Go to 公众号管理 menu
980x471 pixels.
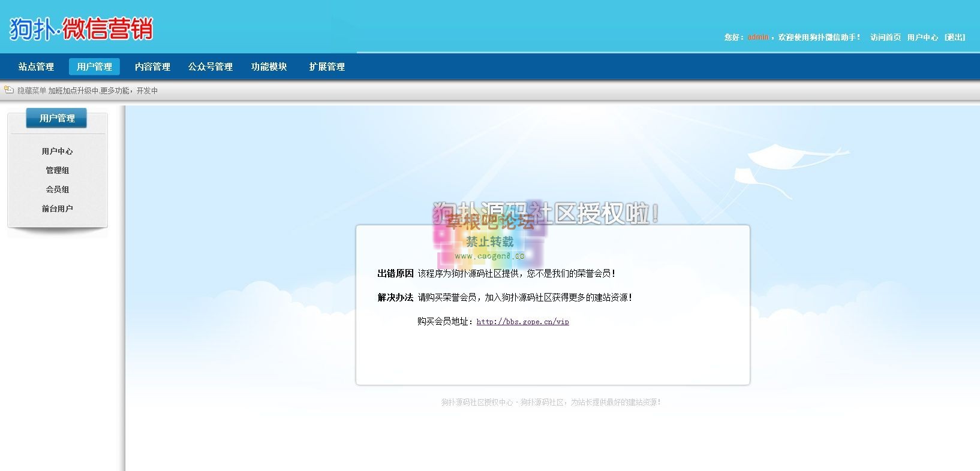click(x=211, y=67)
